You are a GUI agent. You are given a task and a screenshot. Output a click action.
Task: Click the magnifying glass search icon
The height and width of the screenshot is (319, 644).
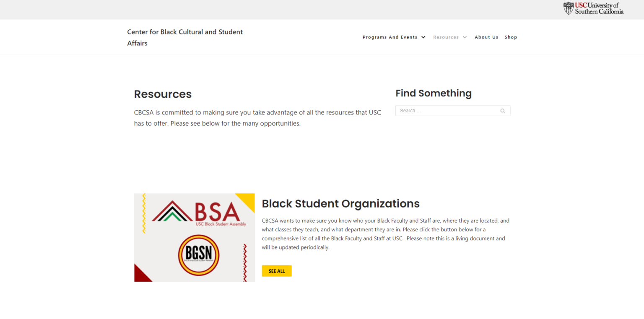coord(503,111)
